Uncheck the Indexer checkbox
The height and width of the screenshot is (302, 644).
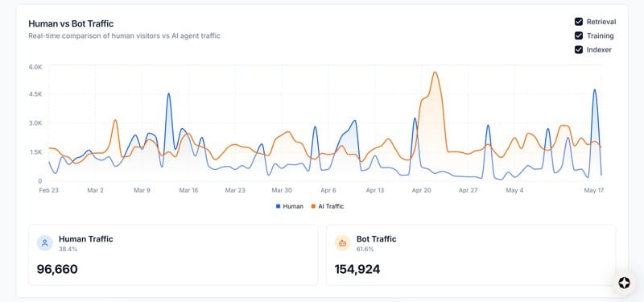[x=579, y=50]
